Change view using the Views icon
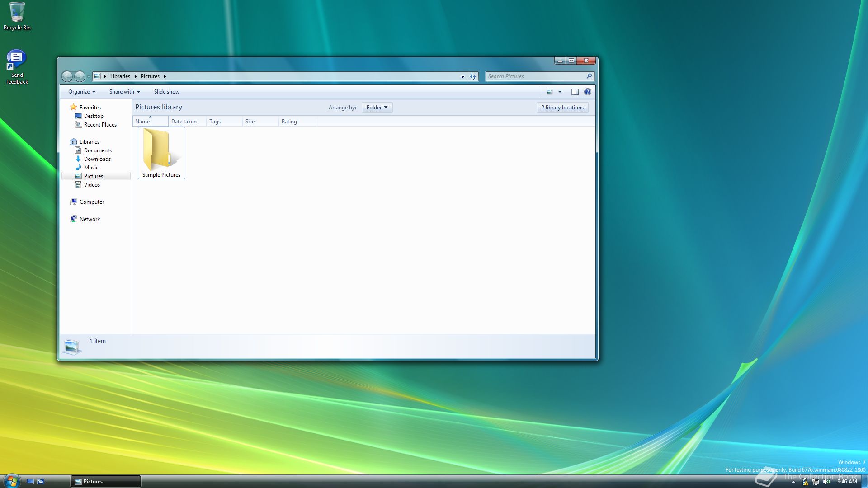 tap(549, 92)
